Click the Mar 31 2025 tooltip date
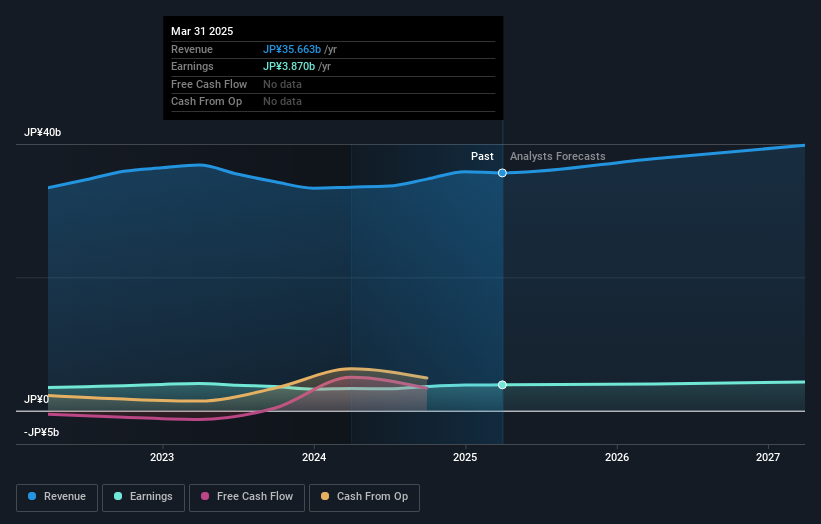This screenshot has width=821, height=524. pos(202,31)
